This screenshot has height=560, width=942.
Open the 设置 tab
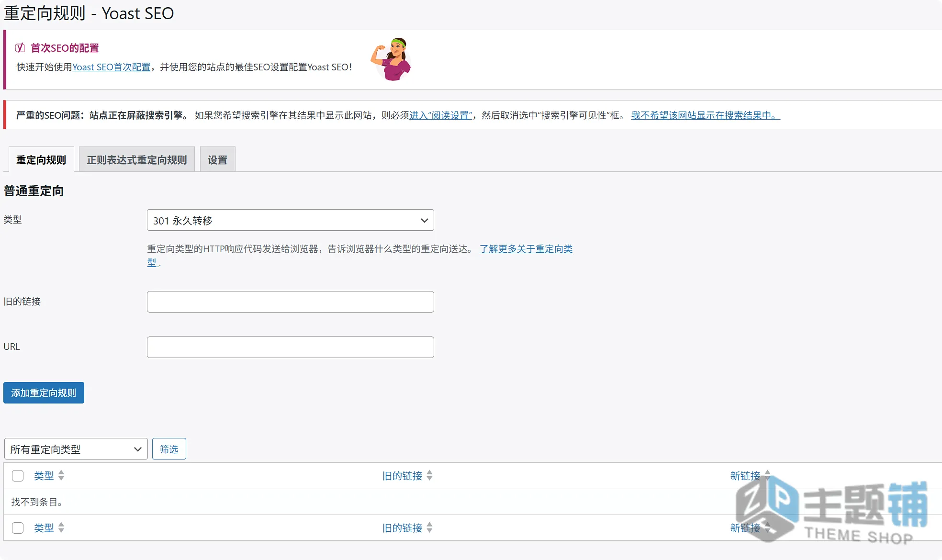218,159
